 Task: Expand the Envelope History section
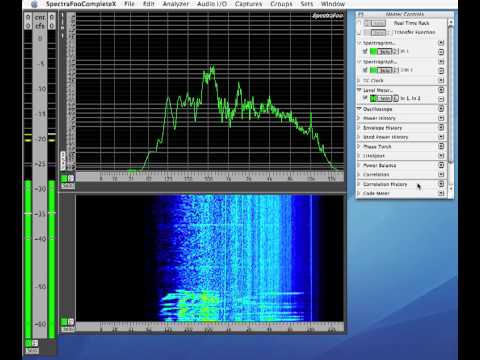pos(359,127)
